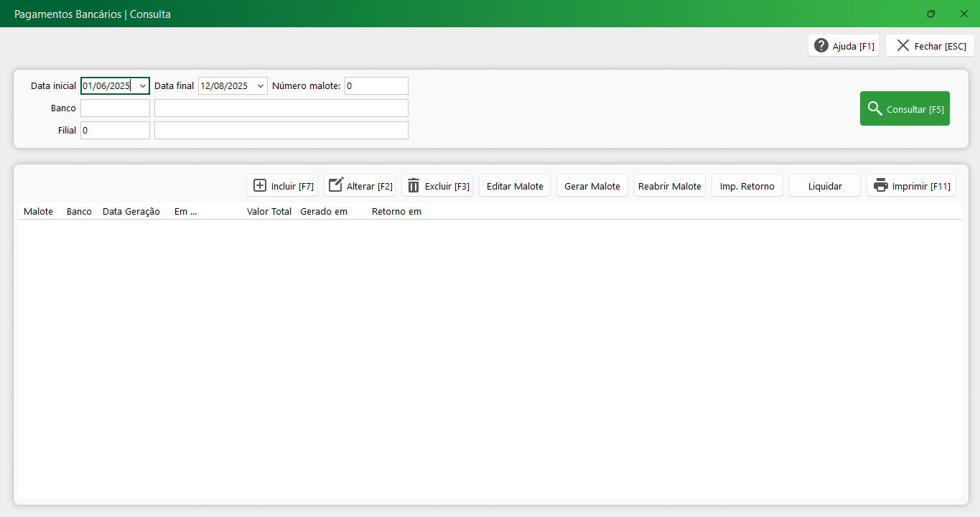Focus the Número malote input field
The image size is (980, 517).
pyautogui.click(x=376, y=86)
